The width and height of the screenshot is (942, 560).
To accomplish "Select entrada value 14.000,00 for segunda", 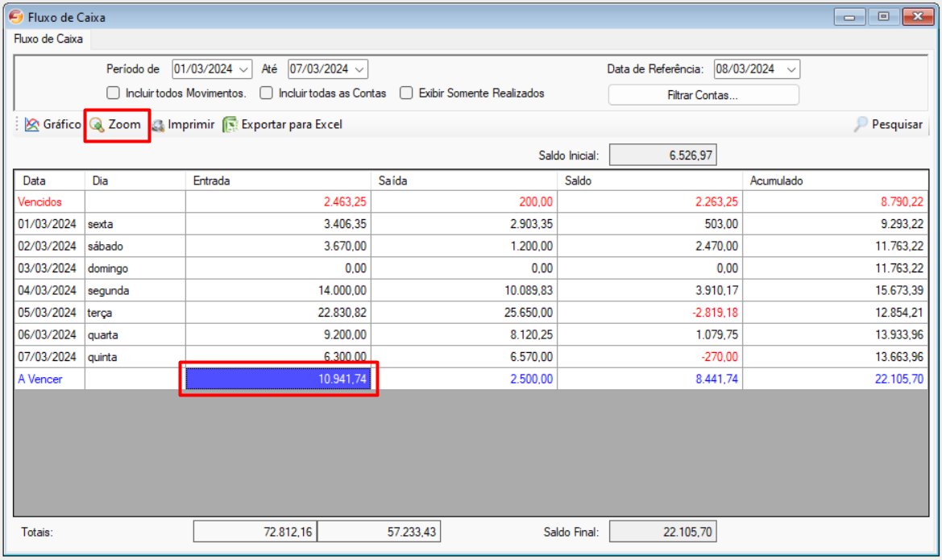I will (278, 291).
